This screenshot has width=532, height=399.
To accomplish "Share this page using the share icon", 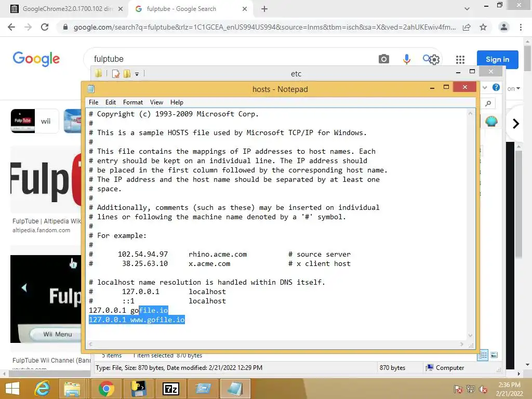I will point(467,27).
